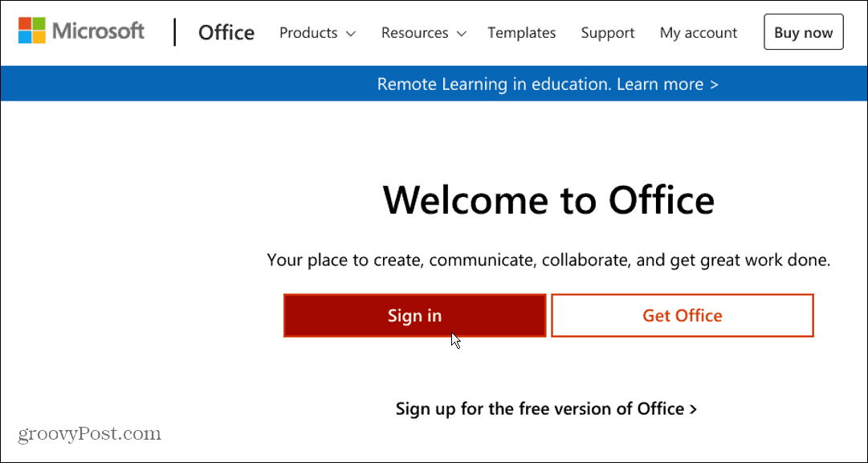Click the blue Remote Learning banner
The image size is (868, 463).
point(434,84)
